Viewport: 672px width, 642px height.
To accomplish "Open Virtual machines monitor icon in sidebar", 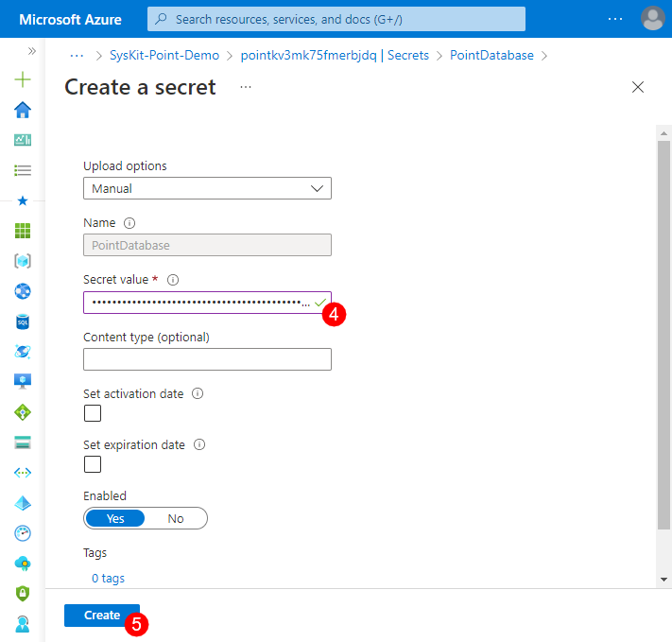I will 23,381.
